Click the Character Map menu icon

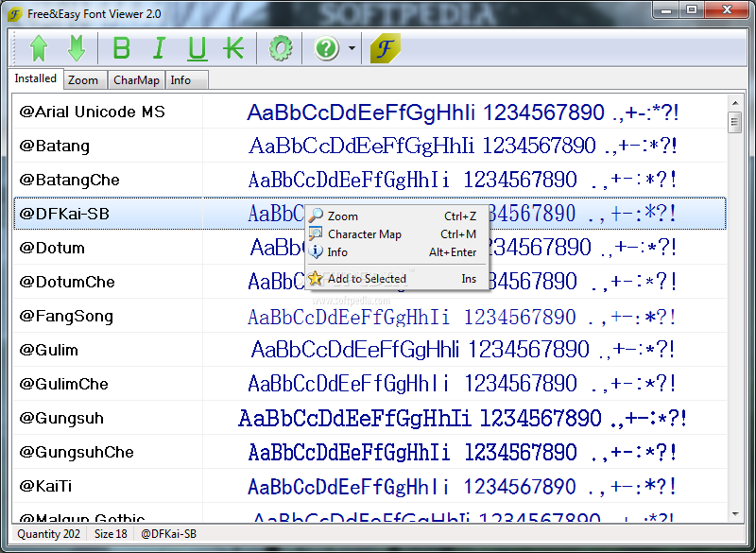pyautogui.click(x=316, y=233)
